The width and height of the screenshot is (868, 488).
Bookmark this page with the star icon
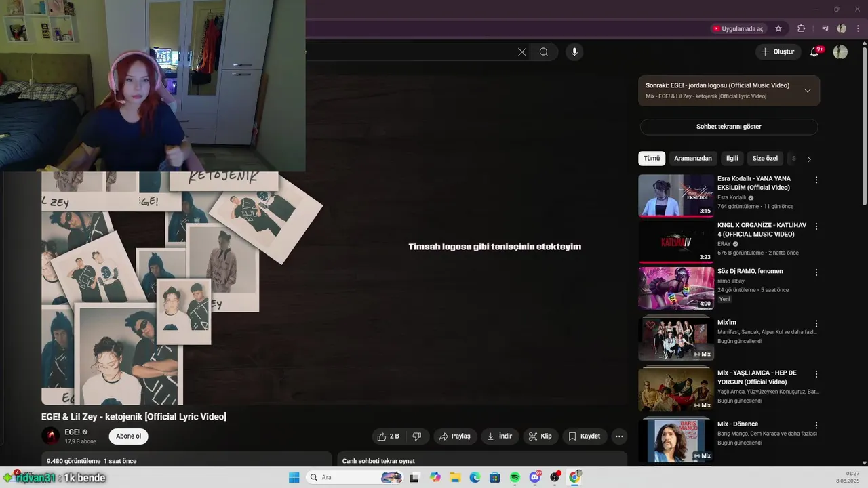coord(778,28)
